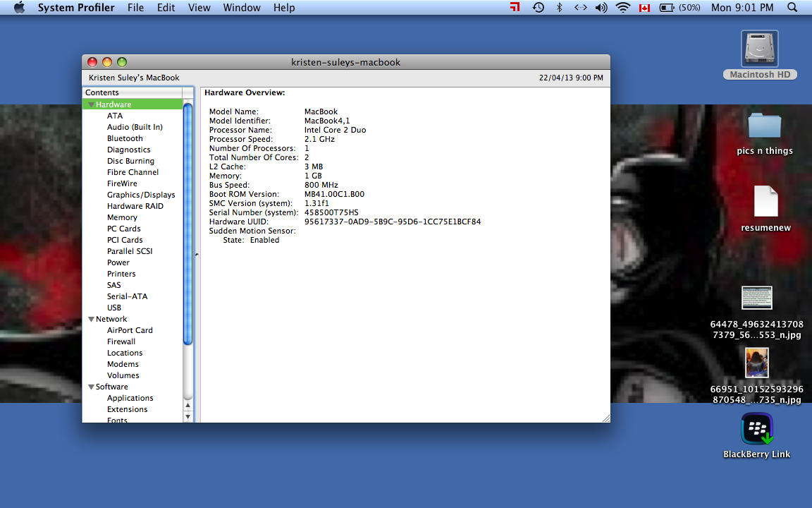Select Firewall under Network

(121, 341)
